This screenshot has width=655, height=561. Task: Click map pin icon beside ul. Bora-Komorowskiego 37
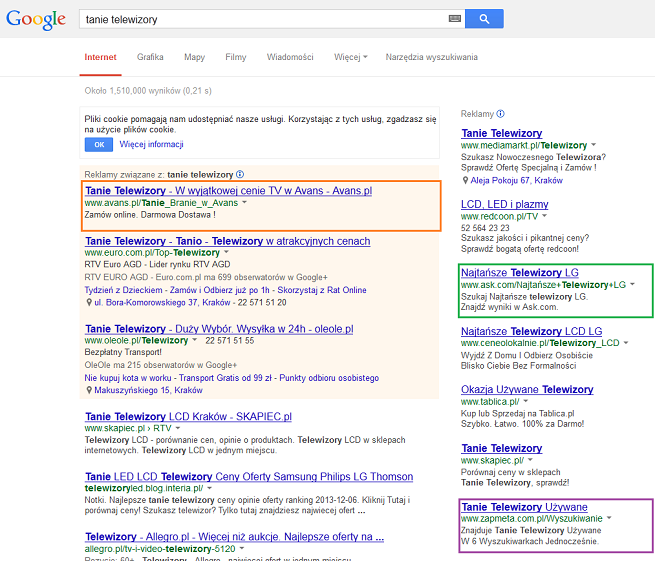point(89,302)
